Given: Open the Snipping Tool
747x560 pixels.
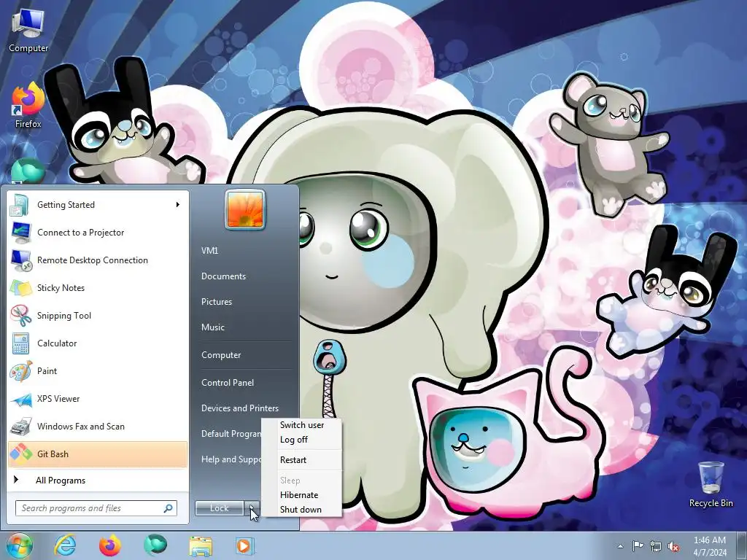Looking at the screenshot, I should pyautogui.click(x=98, y=315).
